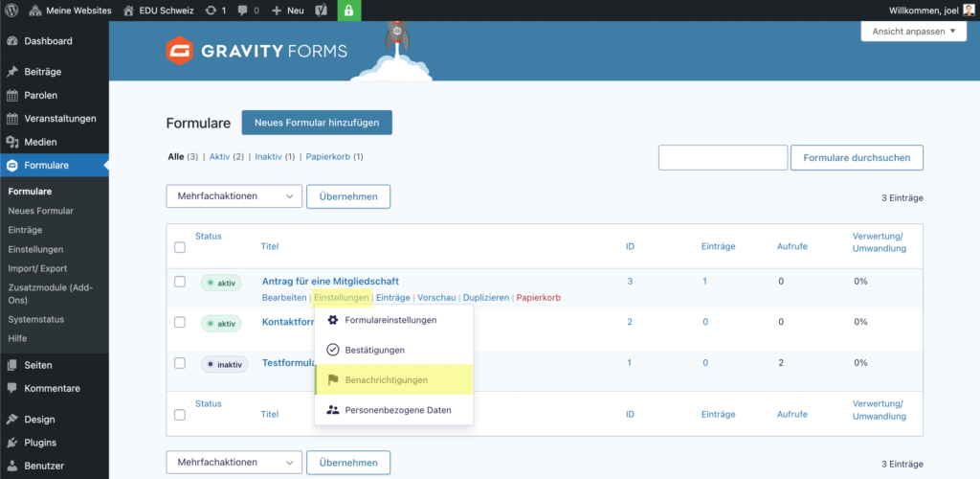Click the updates refresh icon in admin bar
The image size is (980, 479).
coord(211,11)
